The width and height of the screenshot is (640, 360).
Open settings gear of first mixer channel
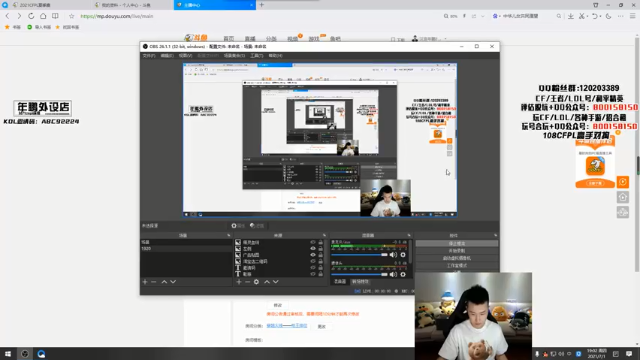point(403,255)
